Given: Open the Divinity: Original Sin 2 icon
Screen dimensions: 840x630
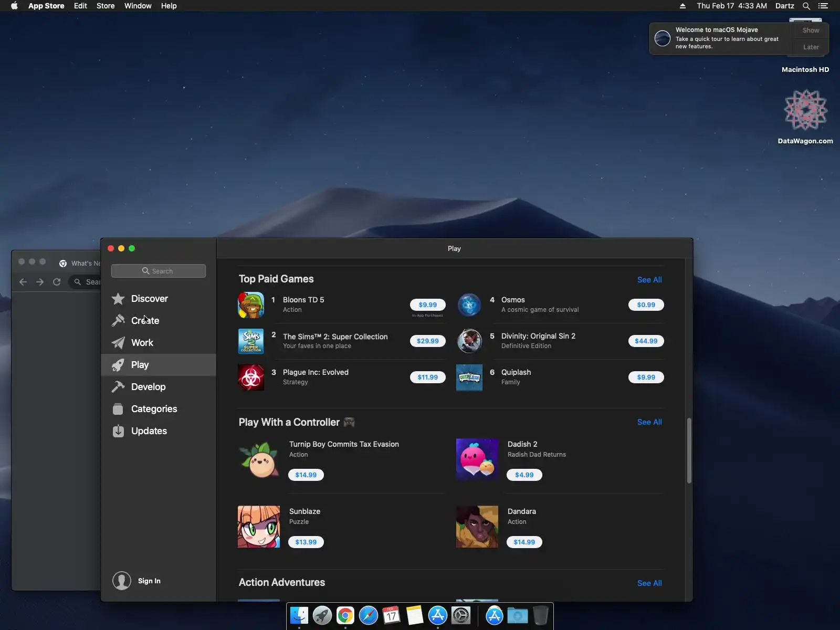Looking at the screenshot, I should 469,341.
